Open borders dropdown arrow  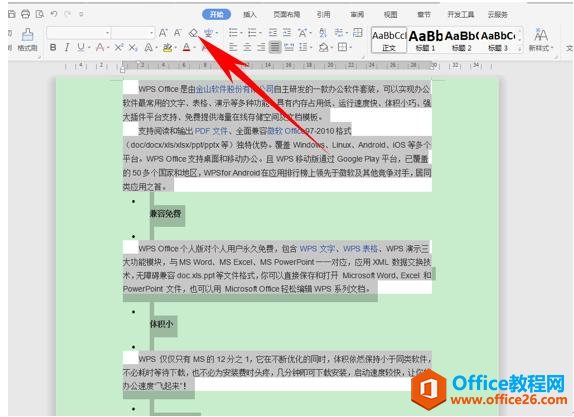[x=350, y=48]
